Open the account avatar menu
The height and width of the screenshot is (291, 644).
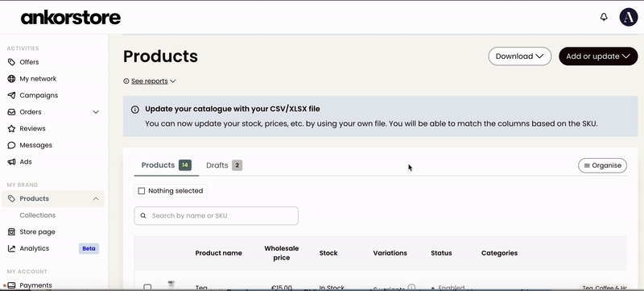coord(629,17)
